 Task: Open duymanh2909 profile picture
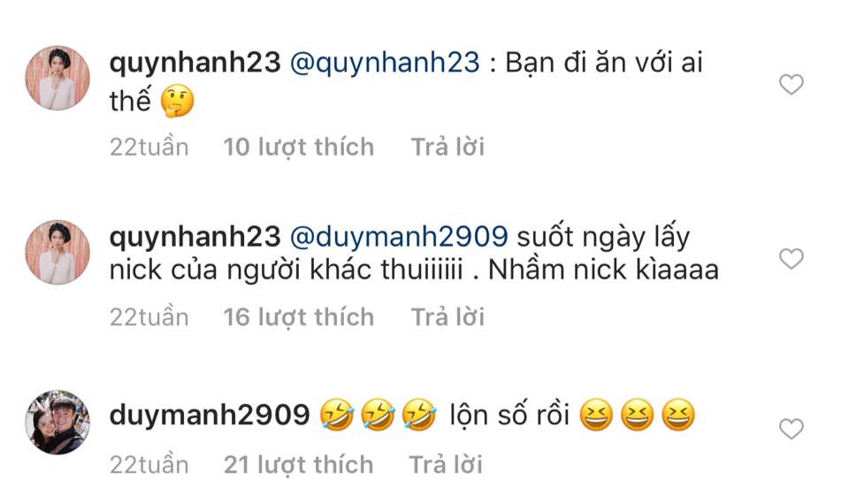pyautogui.click(x=57, y=422)
